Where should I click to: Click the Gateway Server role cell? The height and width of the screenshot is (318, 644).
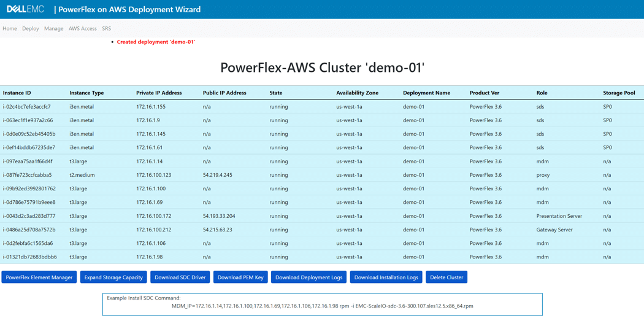coord(554,230)
